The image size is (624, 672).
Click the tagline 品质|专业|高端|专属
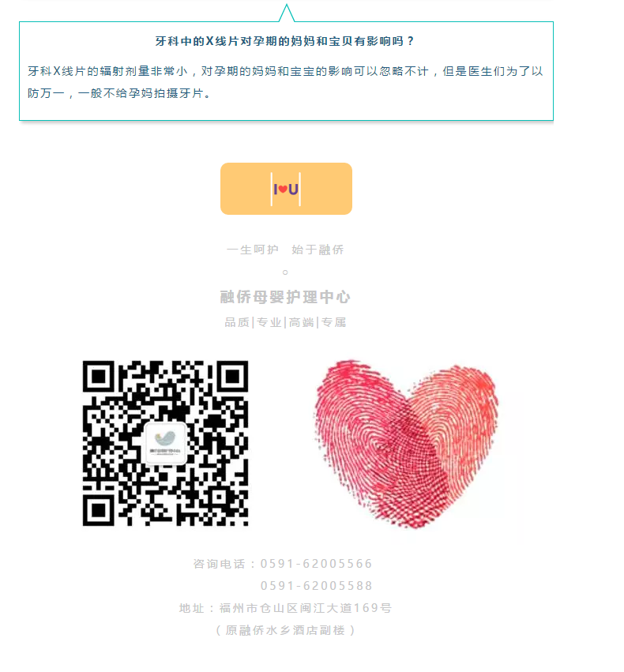(285, 322)
